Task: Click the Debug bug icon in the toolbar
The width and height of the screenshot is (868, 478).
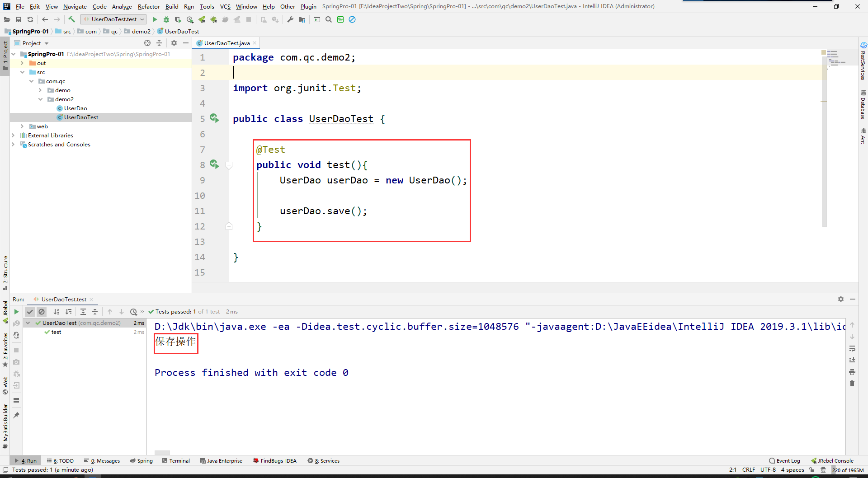Action: click(x=166, y=19)
